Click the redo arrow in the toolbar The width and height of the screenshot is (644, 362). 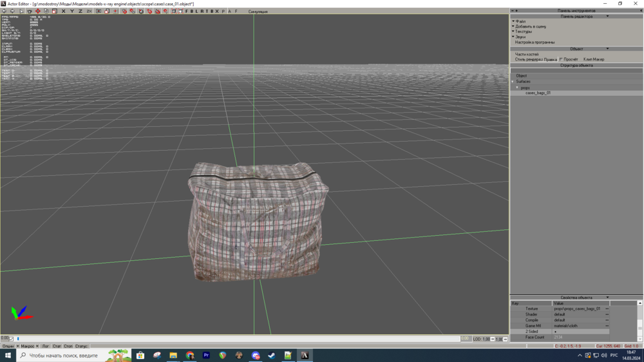[x=12, y=11]
